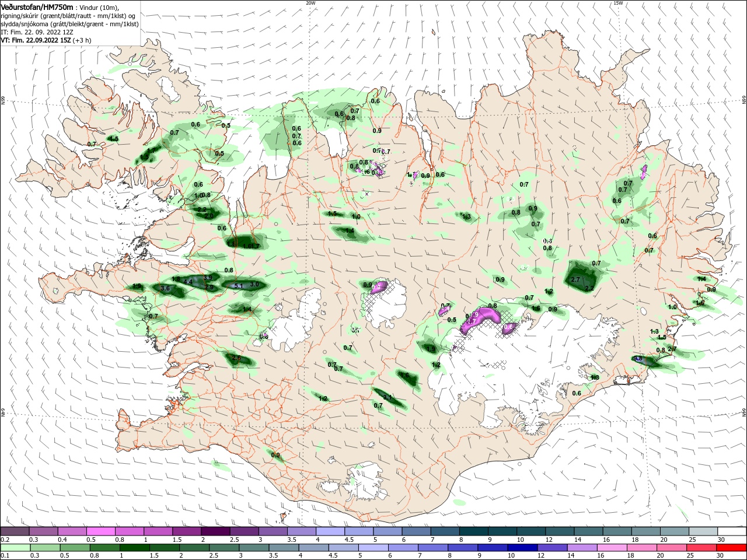The height and width of the screenshot is (560, 747).
Task: Click the darkest green rain swatch labeled 1
Action: click(134, 548)
